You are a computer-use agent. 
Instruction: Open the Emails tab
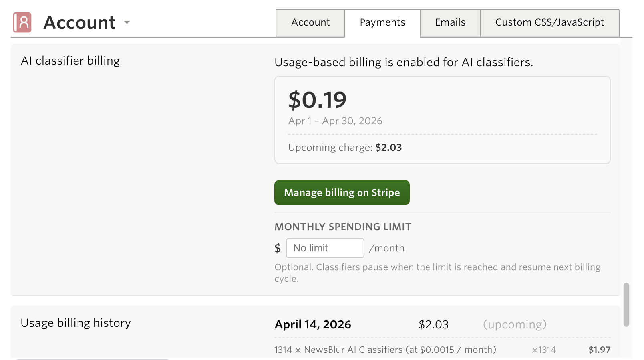click(x=450, y=23)
